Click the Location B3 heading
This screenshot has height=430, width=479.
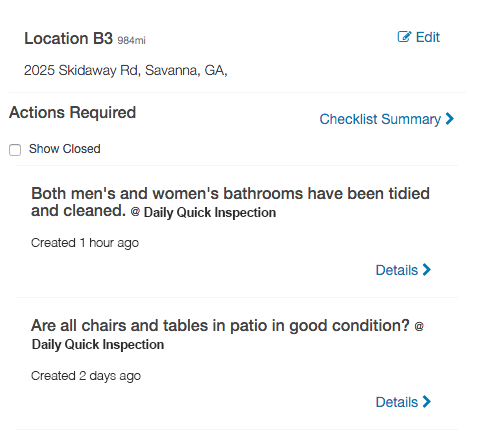(68, 38)
